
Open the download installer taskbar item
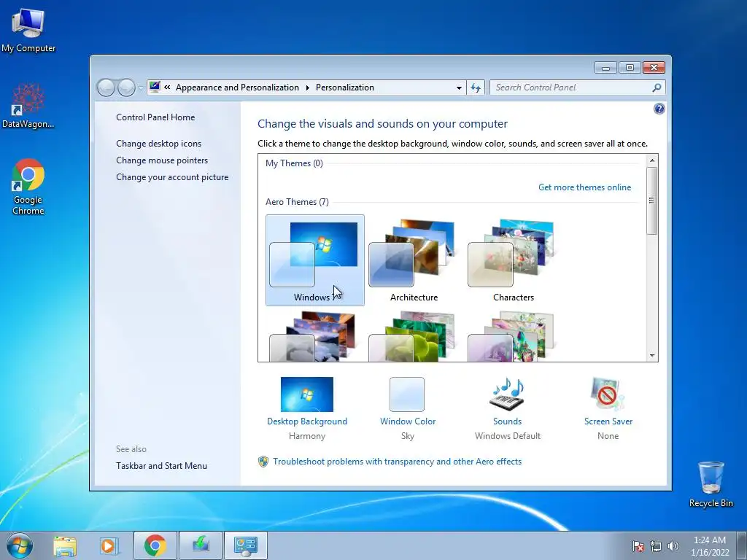201,545
